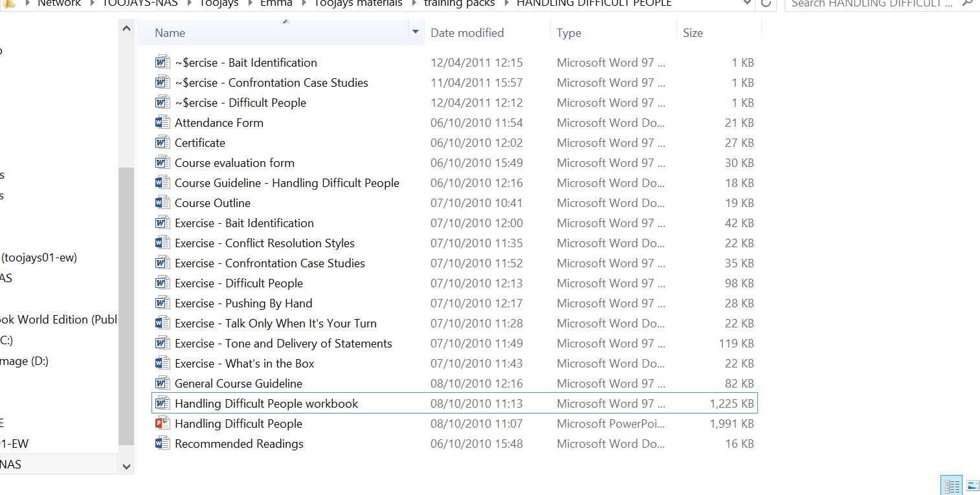Sort files by Size column

pyautogui.click(x=693, y=32)
